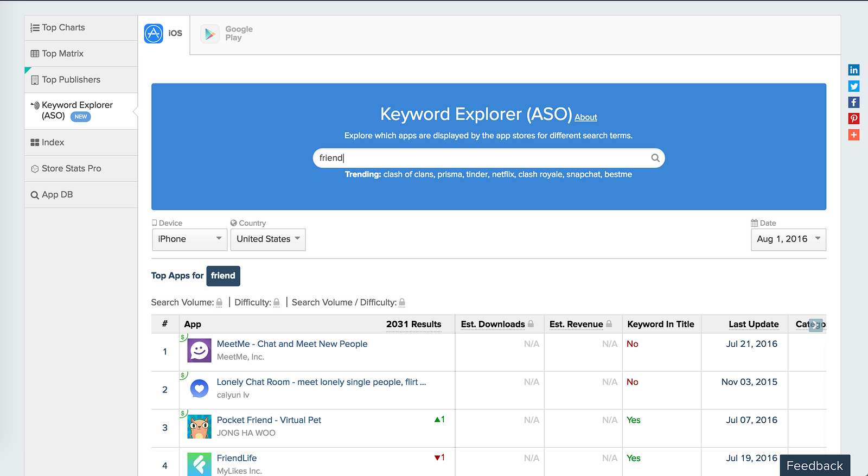The image size is (868, 476).
Task: Click the friend keyword tag
Action: click(x=223, y=276)
